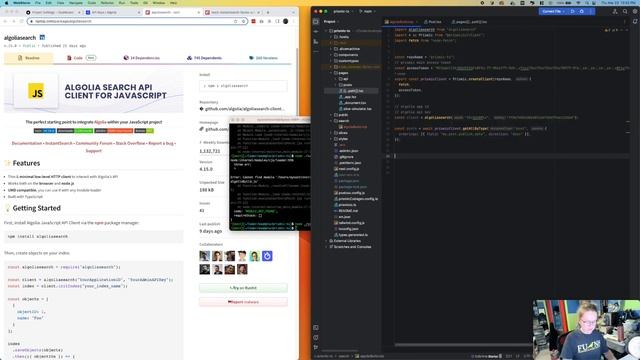Switch to the Code tab on npm

81,58
